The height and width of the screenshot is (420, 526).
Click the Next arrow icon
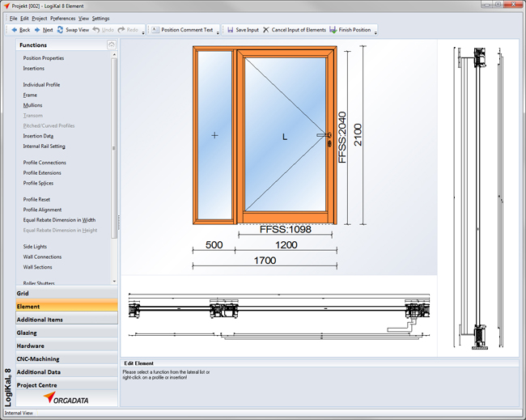pyautogui.click(x=37, y=30)
